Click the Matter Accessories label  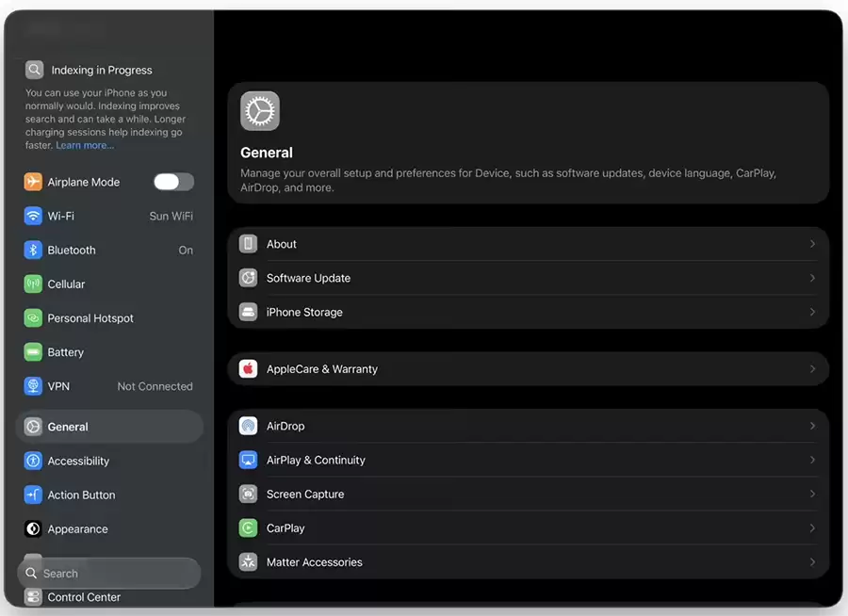click(314, 562)
